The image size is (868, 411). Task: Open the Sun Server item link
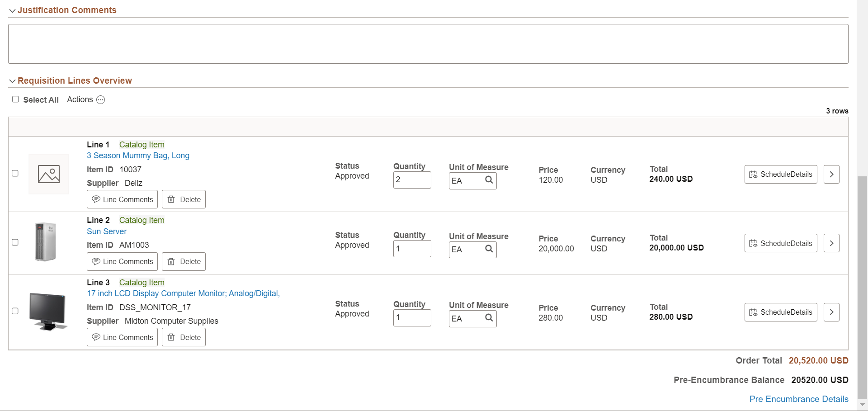[106, 231]
